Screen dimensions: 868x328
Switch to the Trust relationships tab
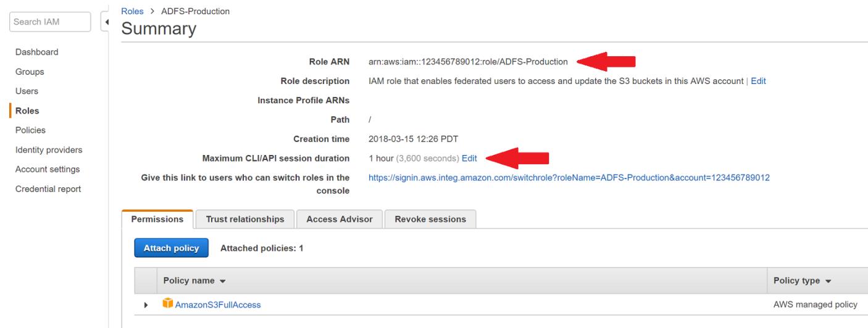tap(244, 219)
